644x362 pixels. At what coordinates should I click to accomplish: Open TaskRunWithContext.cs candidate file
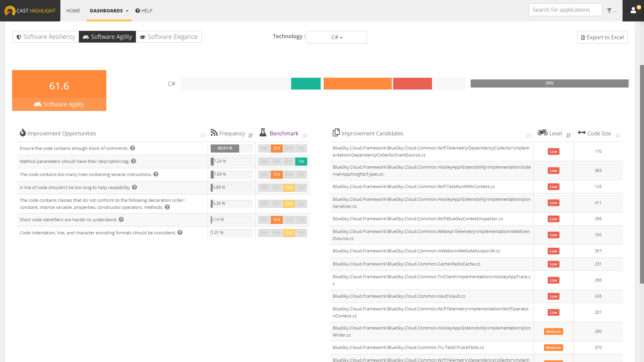pos(414,187)
